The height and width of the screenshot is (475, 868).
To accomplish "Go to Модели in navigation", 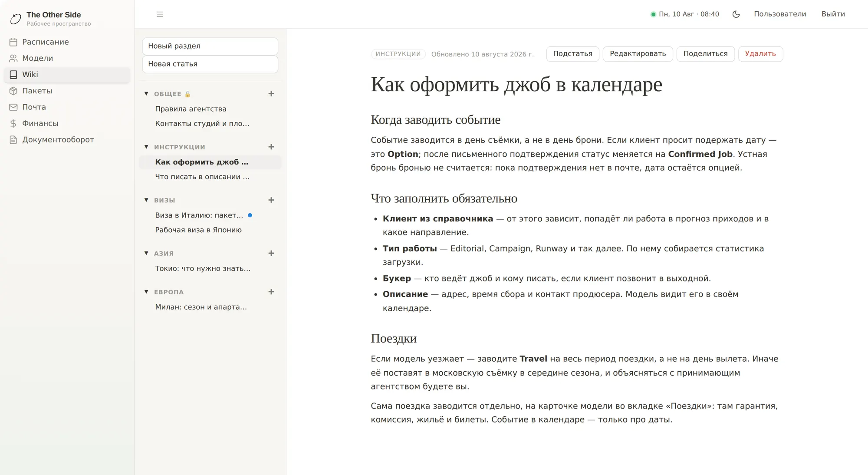I will (67, 58).
